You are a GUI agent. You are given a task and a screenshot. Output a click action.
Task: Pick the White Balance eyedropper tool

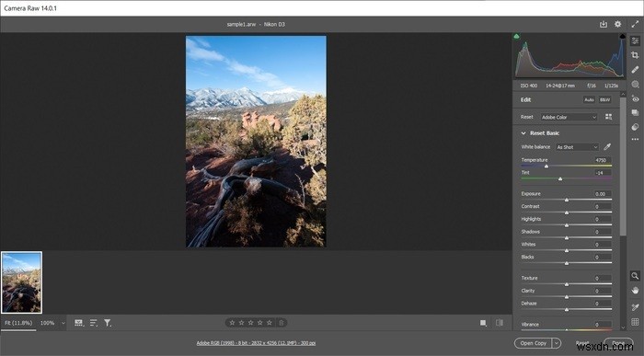(607, 146)
